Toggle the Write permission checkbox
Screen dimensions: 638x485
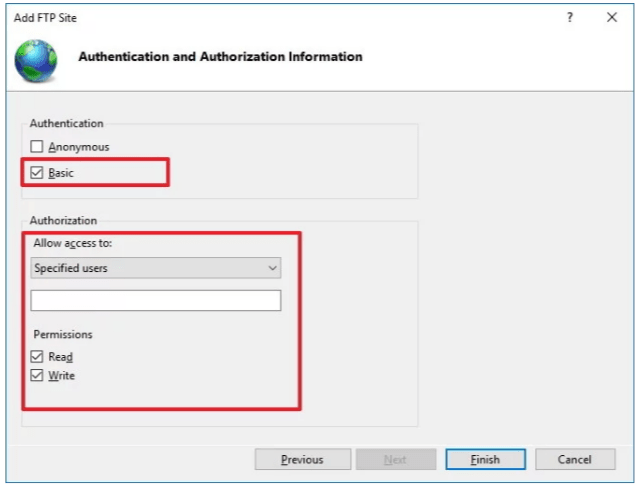[x=37, y=375]
